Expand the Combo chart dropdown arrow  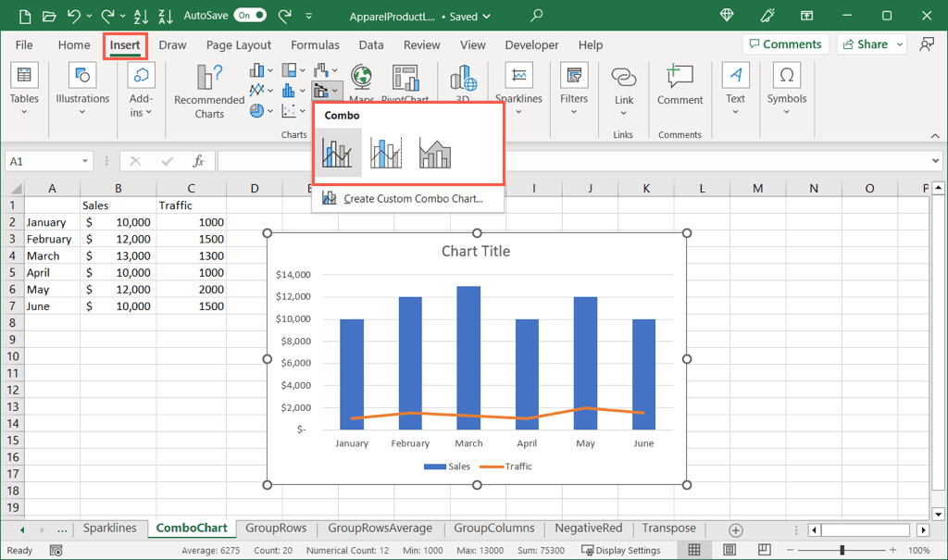(334, 90)
